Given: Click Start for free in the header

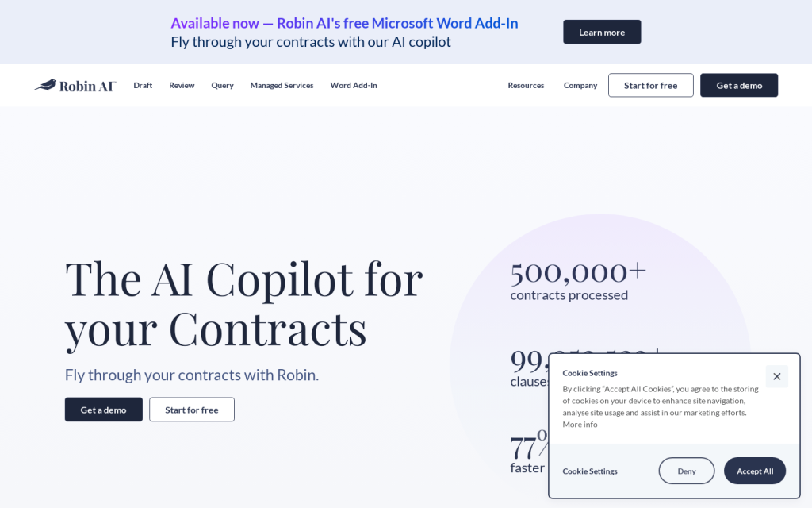Looking at the screenshot, I should point(650,85).
